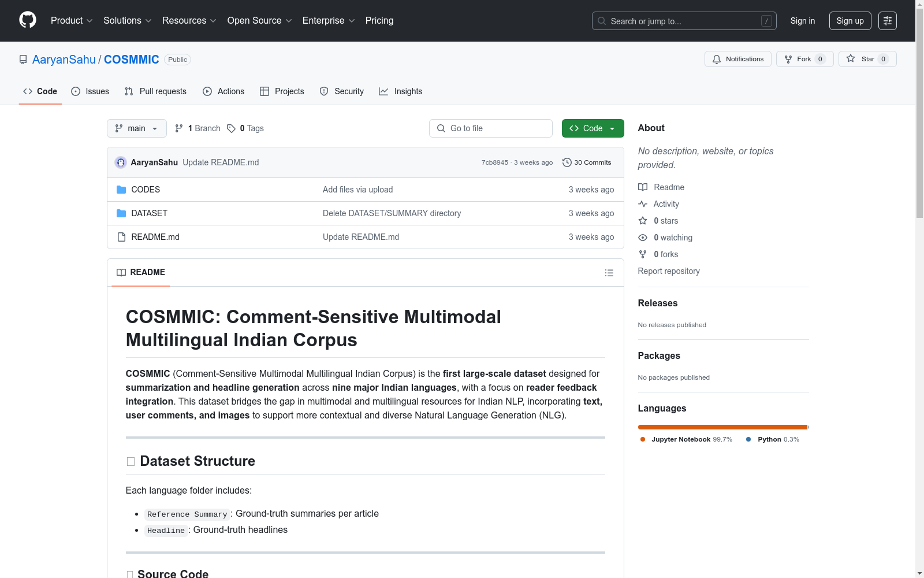The height and width of the screenshot is (578, 924).
Task: Go to the Actions tab
Action: [x=223, y=91]
